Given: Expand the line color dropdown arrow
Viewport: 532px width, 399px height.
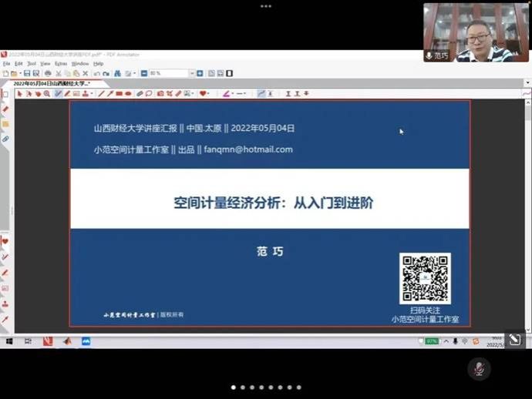Looking at the screenshot, I should [x=234, y=93].
